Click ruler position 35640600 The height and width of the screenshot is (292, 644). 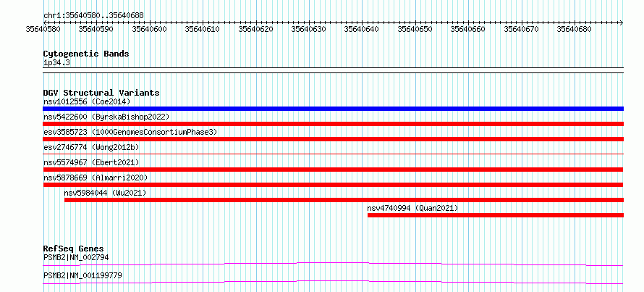[x=149, y=29]
